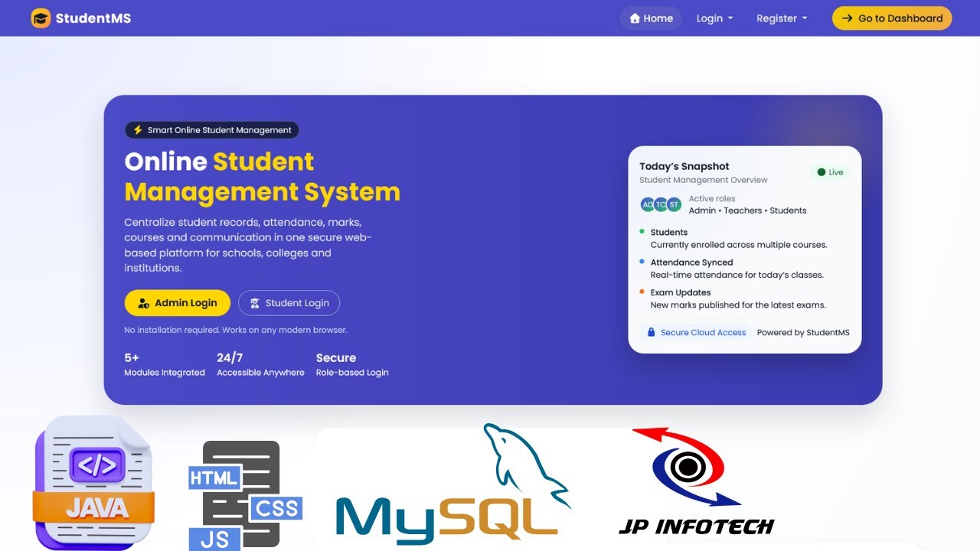Click New marks published for the latest exams
980x551 pixels.
(x=738, y=305)
